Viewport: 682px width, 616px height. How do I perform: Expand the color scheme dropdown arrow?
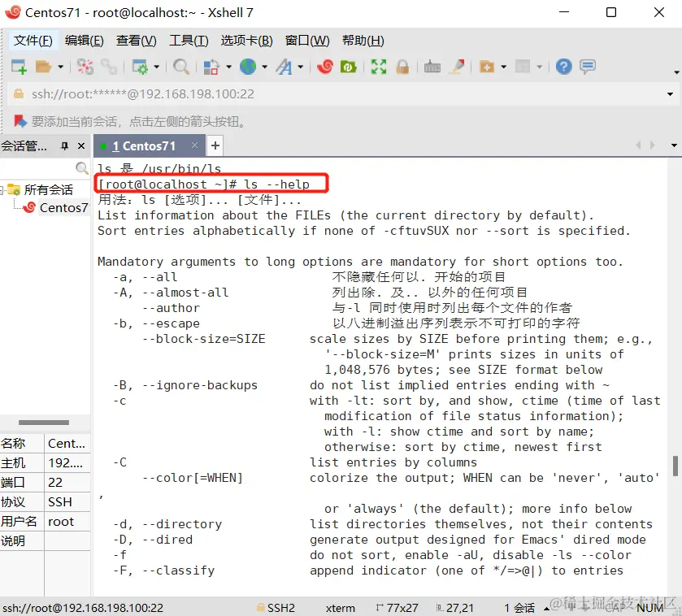228,67
